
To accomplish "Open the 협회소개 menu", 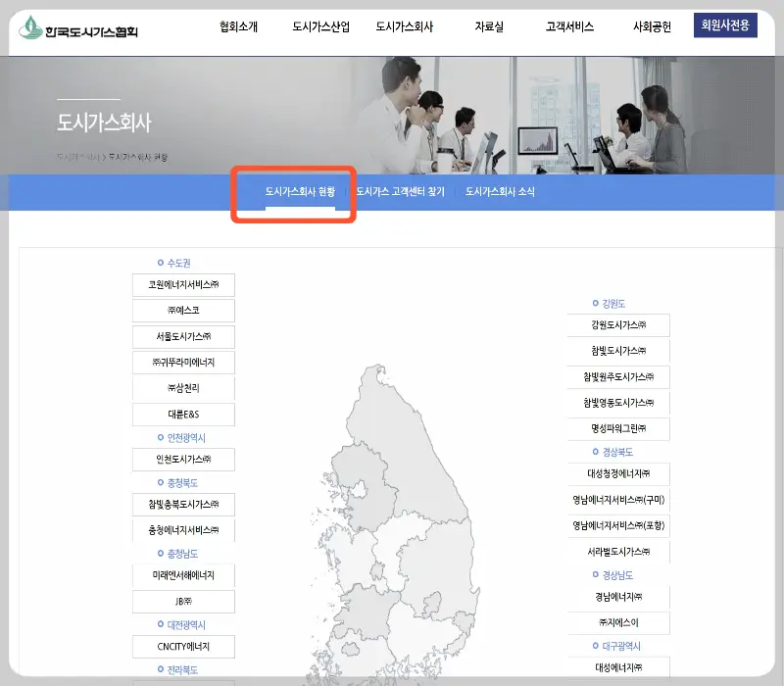I will pyautogui.click(x=238, y=26).
